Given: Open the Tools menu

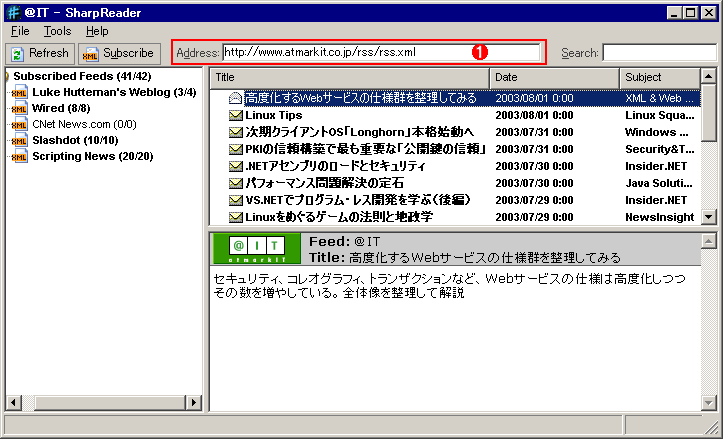Looking at the screenshot, I should [x=57, y=31].
